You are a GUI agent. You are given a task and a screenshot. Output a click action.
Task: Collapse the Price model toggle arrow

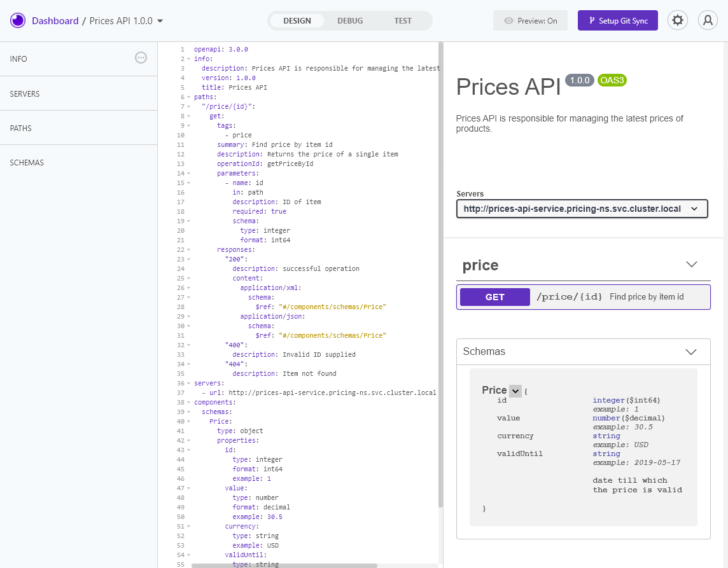(515, 391)
